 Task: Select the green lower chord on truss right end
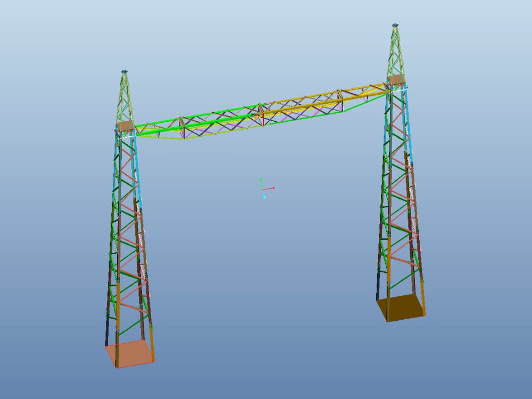367,102
